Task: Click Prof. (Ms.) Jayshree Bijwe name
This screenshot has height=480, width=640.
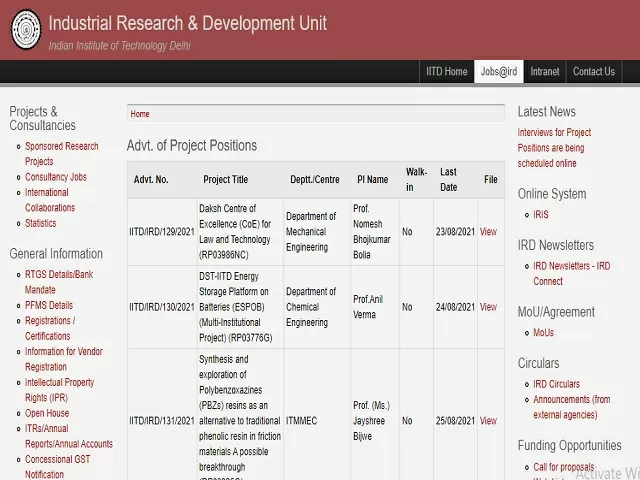Action: [x=371, y=421]
